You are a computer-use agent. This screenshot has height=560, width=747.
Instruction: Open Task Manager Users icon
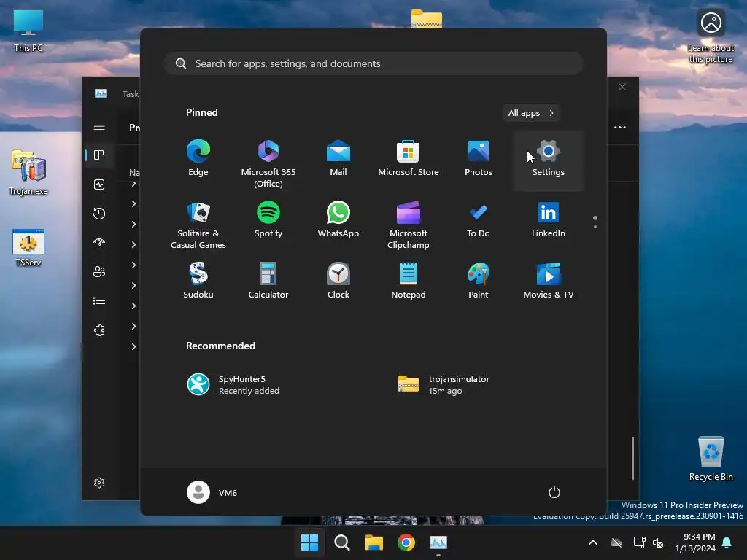coord(99,272)
